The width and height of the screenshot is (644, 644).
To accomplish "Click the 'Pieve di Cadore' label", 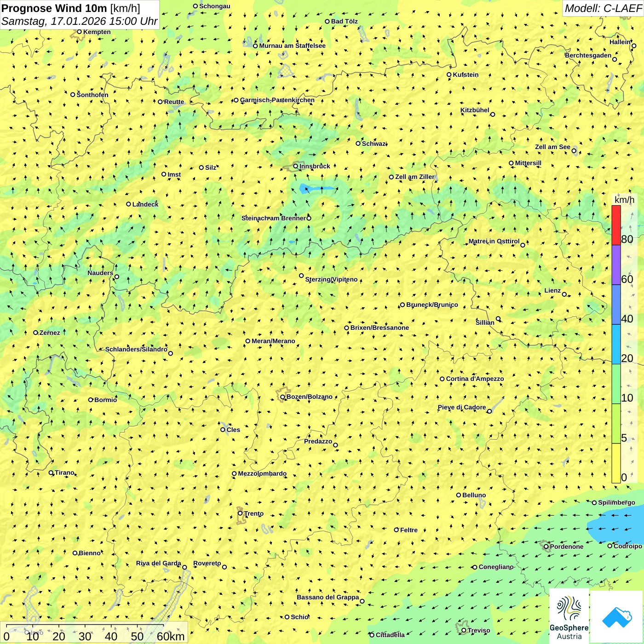I will click(x=462, y=407).
